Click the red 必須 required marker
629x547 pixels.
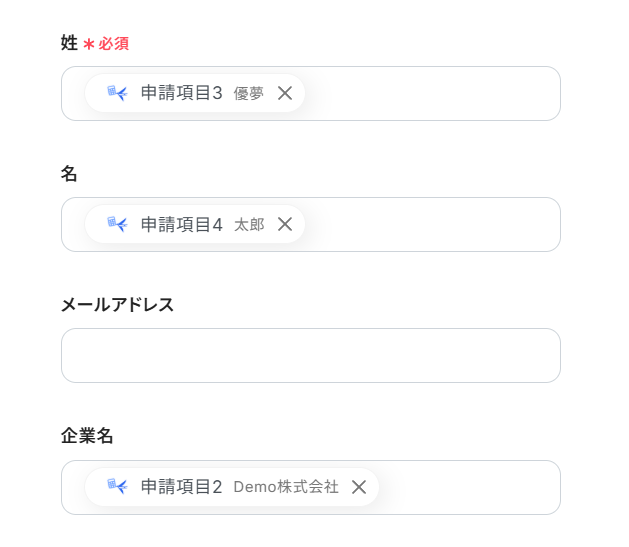[113, 44]
